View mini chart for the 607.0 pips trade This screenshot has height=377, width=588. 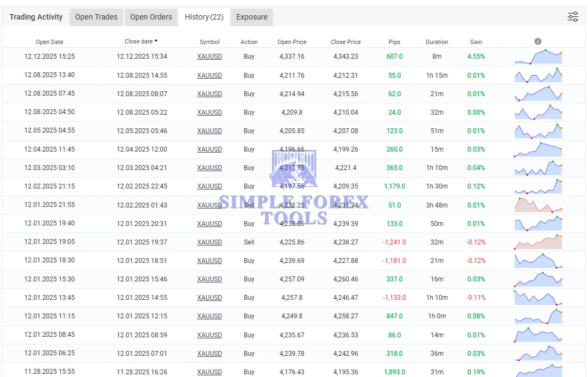(x=538, y=56)
